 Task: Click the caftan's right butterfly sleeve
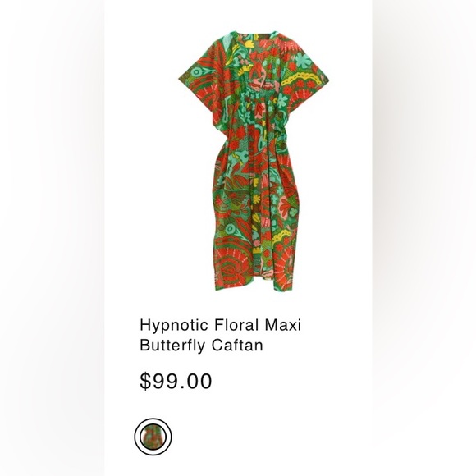click(x=304, y=79)
